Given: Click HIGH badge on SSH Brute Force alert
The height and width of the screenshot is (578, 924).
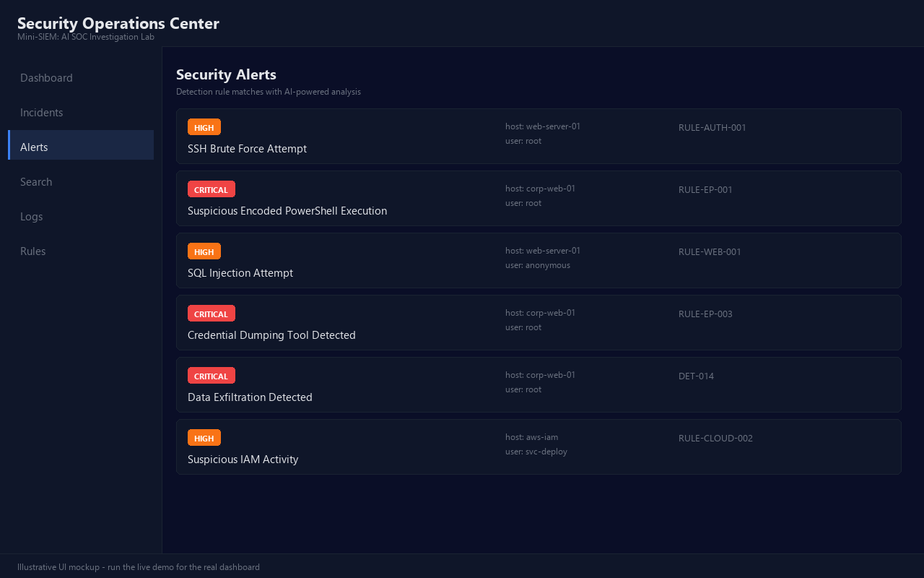Looking at the screenshot, I should (x=204, y=127).
